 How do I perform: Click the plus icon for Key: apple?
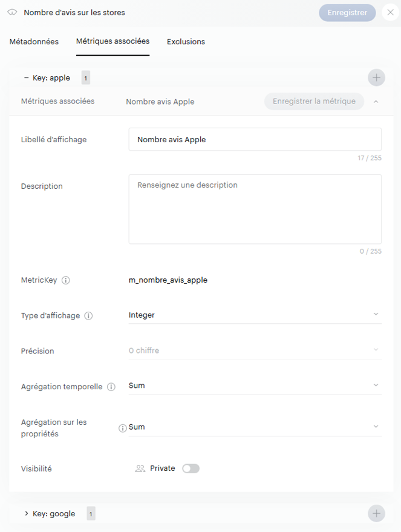(x=376, y=77)
